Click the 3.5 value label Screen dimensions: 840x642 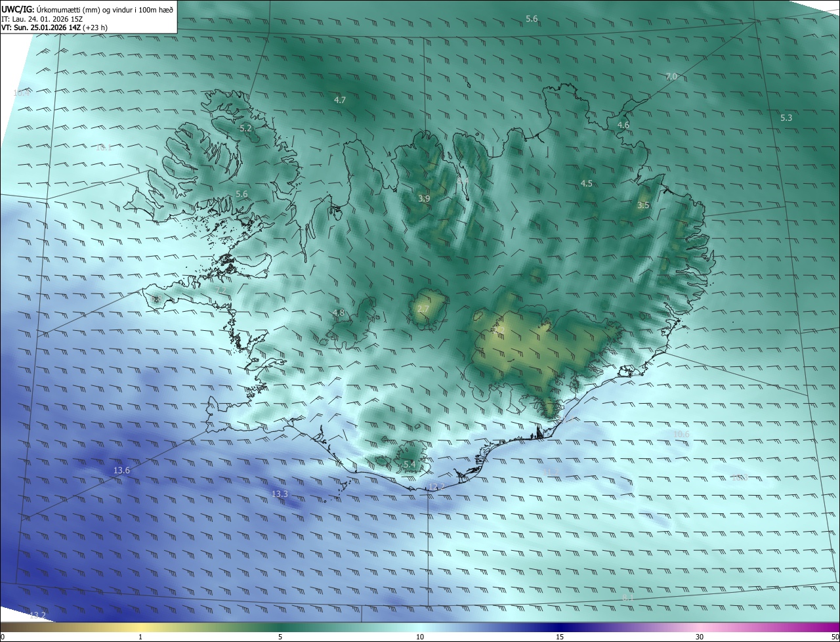pyautogui.click(x=643, y=205)
